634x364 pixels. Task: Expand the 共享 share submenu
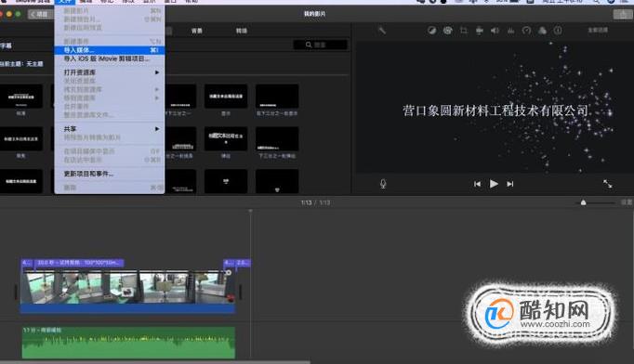(x=109, y=129)
